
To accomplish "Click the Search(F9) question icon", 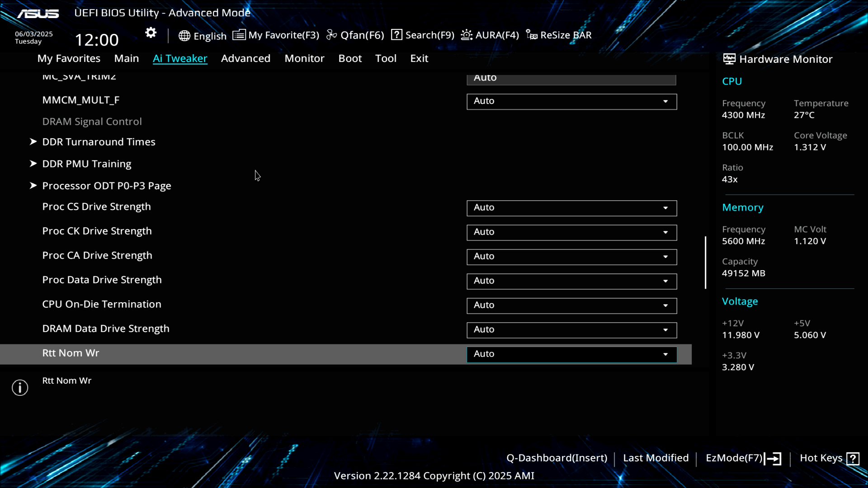I will point(396,35).
